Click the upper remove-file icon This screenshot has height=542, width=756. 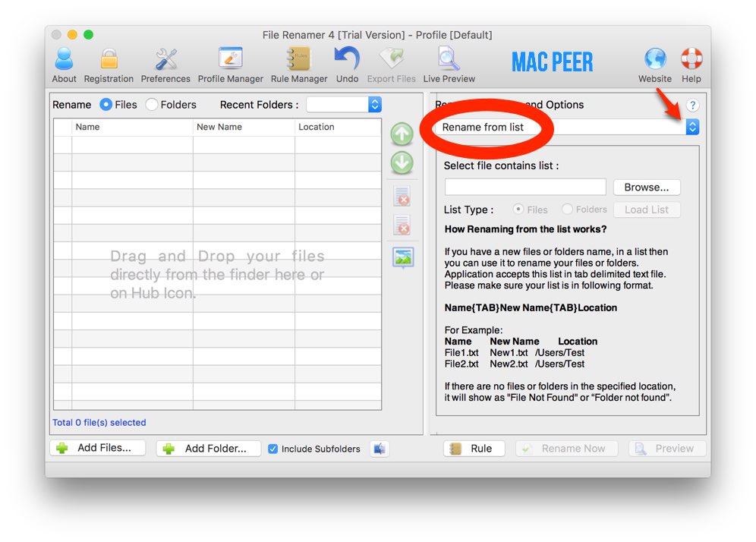402,197
